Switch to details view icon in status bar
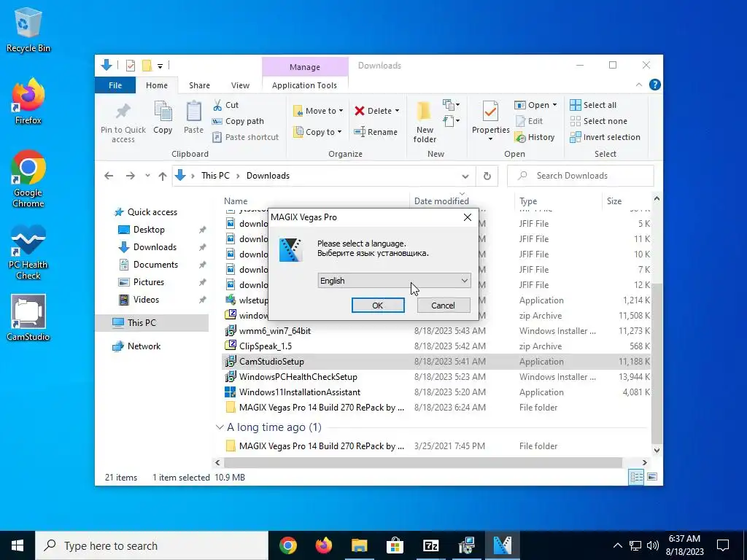 coord(636,477)
